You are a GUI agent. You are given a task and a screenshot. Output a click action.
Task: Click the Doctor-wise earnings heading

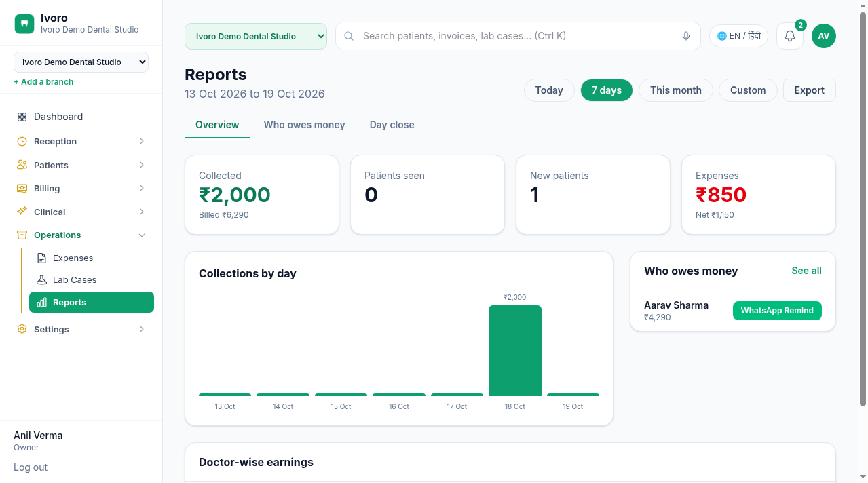(256, 462)
